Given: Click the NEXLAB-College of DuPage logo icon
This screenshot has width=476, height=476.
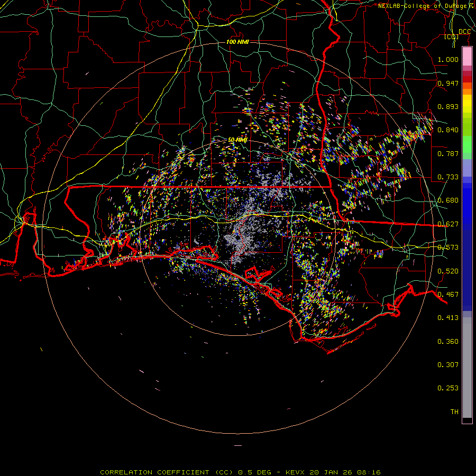Looking at the screenshot, I should 471,6.
